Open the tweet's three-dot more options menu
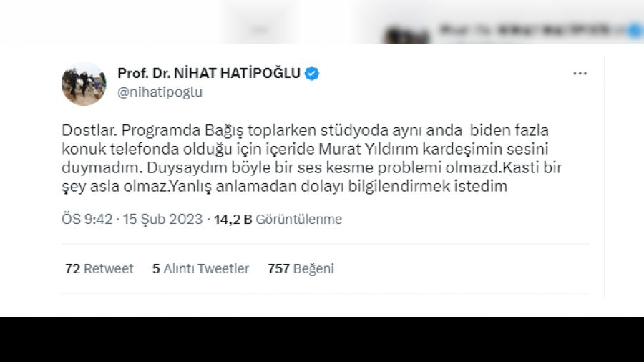The image size is (644, 362). tap(580, 74)
